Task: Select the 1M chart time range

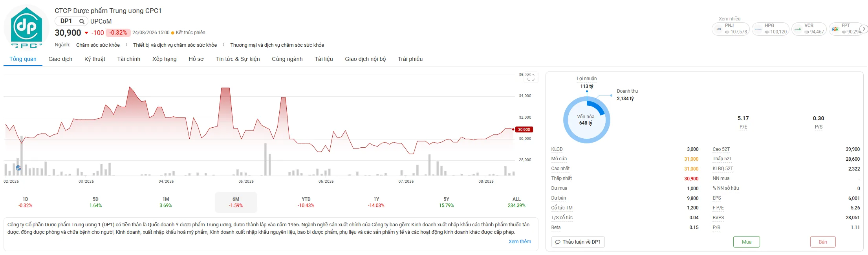Action: coord(166,202)
